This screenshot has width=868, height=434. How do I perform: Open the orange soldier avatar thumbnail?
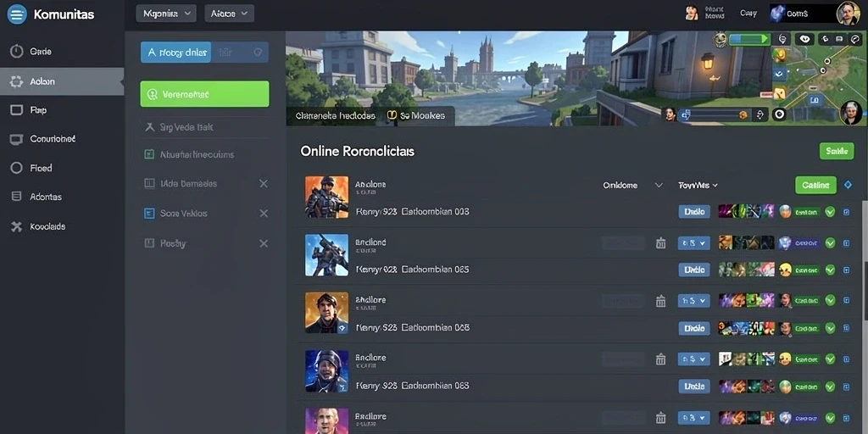tap(326, 197)
